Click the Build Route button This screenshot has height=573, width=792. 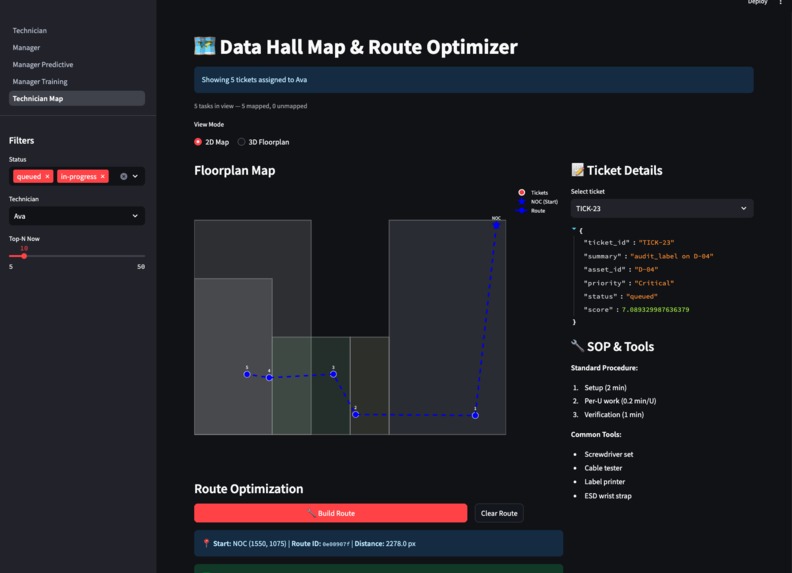(330, 513)
